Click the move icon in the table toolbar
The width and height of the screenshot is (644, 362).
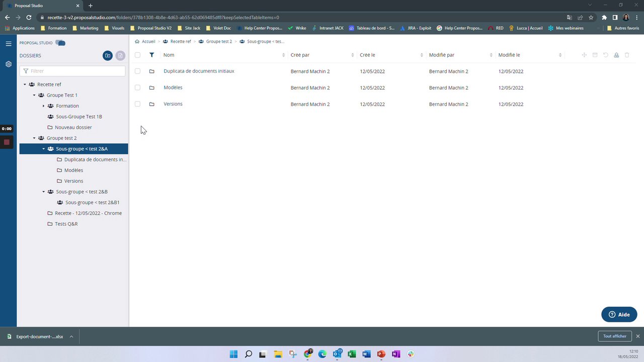584,55
